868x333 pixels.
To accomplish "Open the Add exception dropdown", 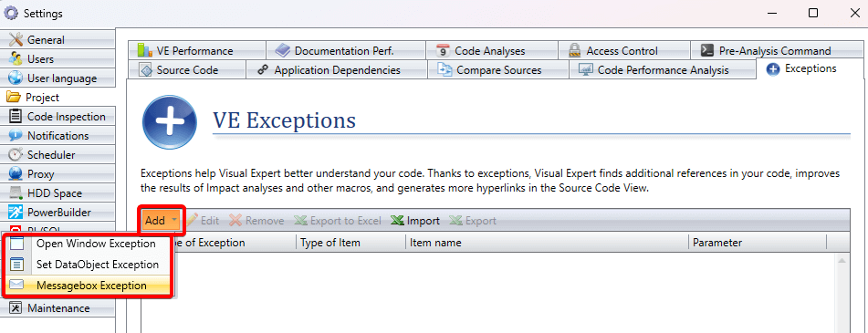I will (161, 220).
